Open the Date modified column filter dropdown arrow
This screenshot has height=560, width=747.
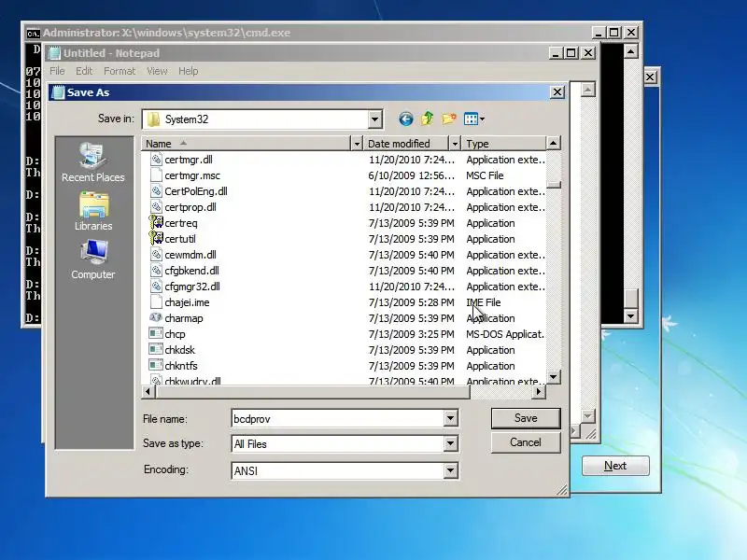click(455, 144)
